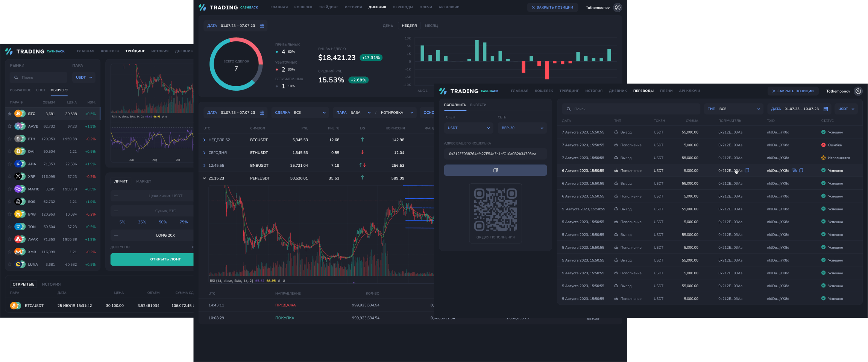The height and width of the screenshot is (362, 868).
Task: Favorite EOS with its star
Action: pyautogui.click(x=10, y=202)
